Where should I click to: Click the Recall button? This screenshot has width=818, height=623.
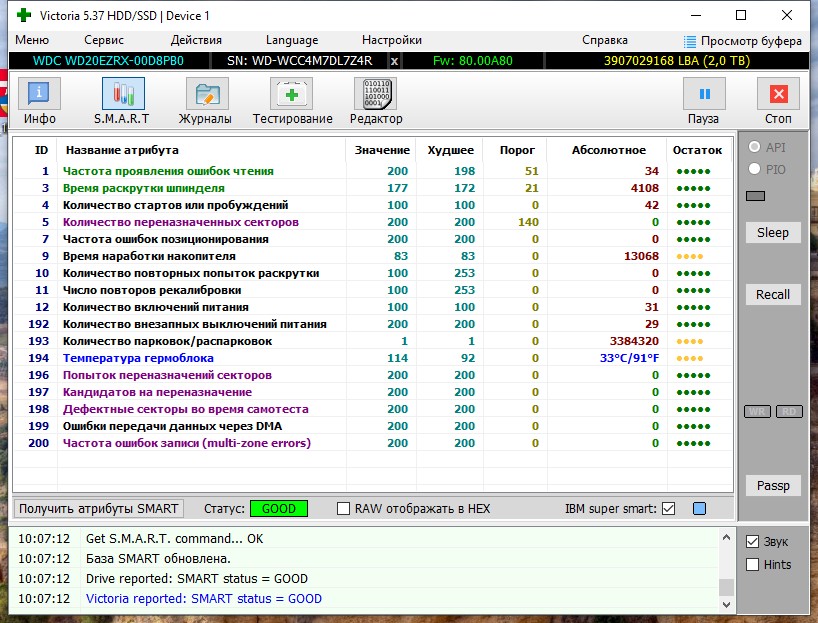tap(773, 295)
